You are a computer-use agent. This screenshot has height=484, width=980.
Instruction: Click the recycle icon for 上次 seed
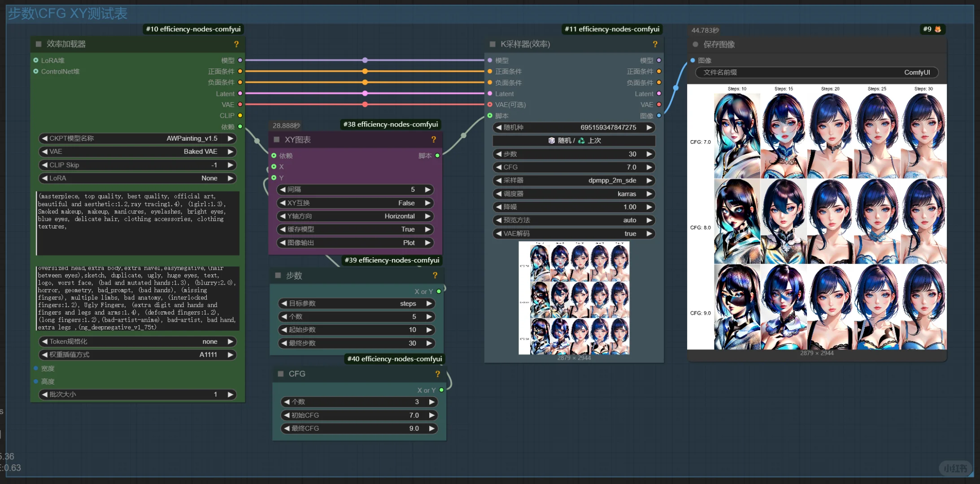pos(581,141)
